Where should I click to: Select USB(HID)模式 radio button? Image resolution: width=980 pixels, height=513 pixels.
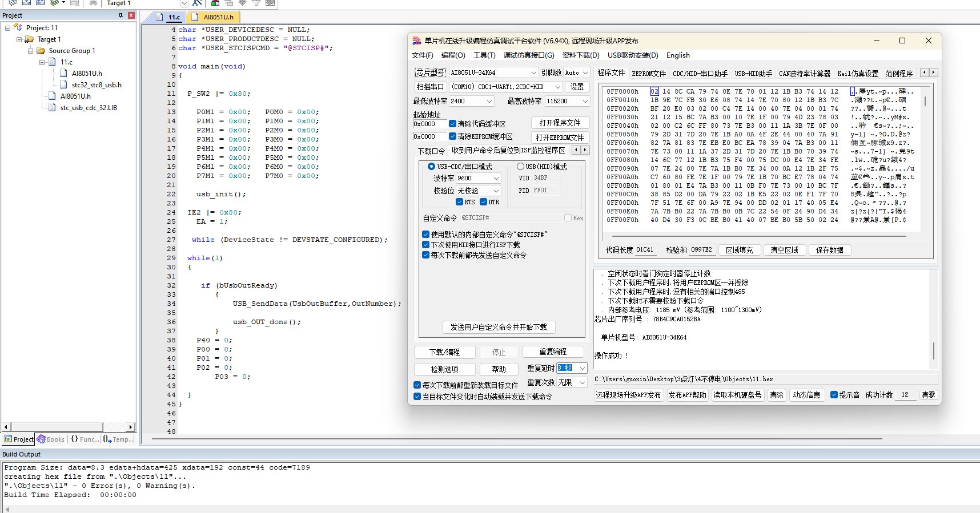[520, 167]
